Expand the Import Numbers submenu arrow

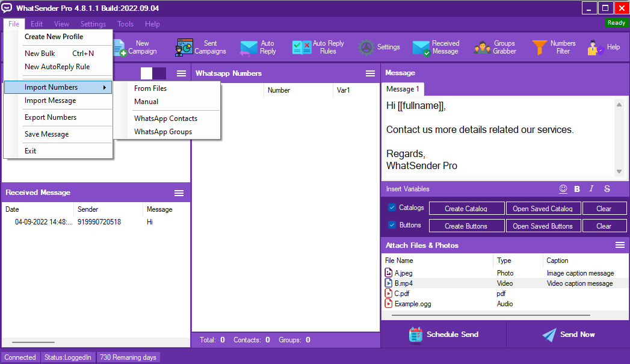105,87
